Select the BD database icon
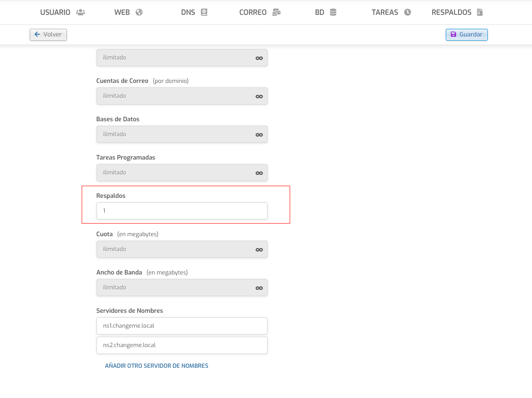 point(333,12)
